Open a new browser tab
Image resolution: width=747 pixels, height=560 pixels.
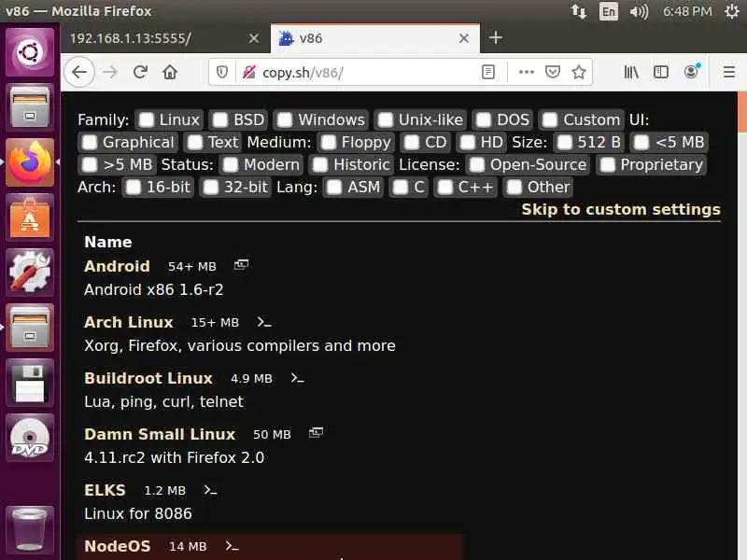(496, 37)
